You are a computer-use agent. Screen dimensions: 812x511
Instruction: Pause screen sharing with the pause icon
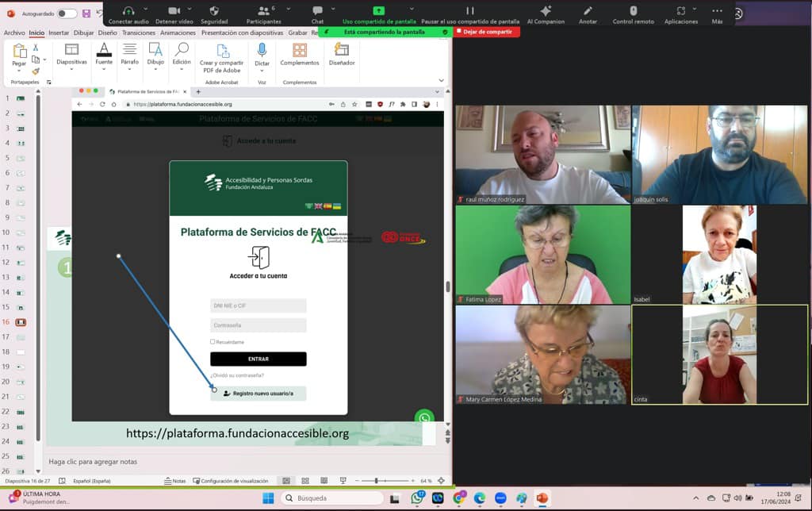tap(469, 11)
